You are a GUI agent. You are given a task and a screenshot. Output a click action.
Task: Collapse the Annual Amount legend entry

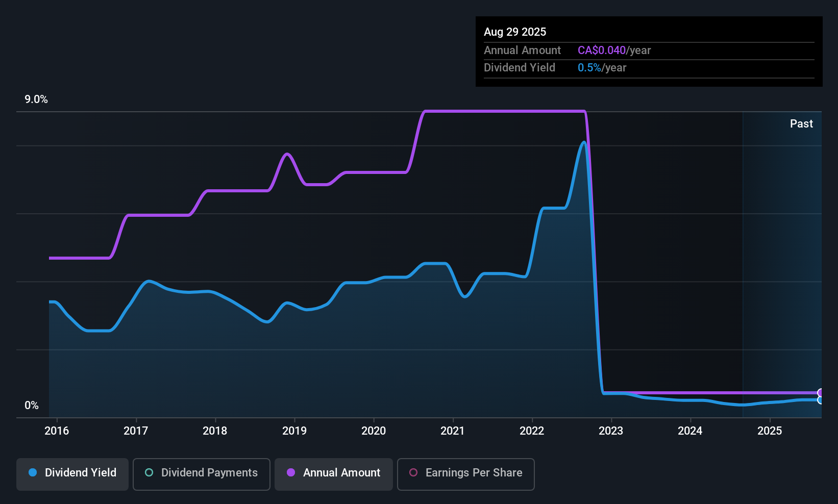pos(333,473)
